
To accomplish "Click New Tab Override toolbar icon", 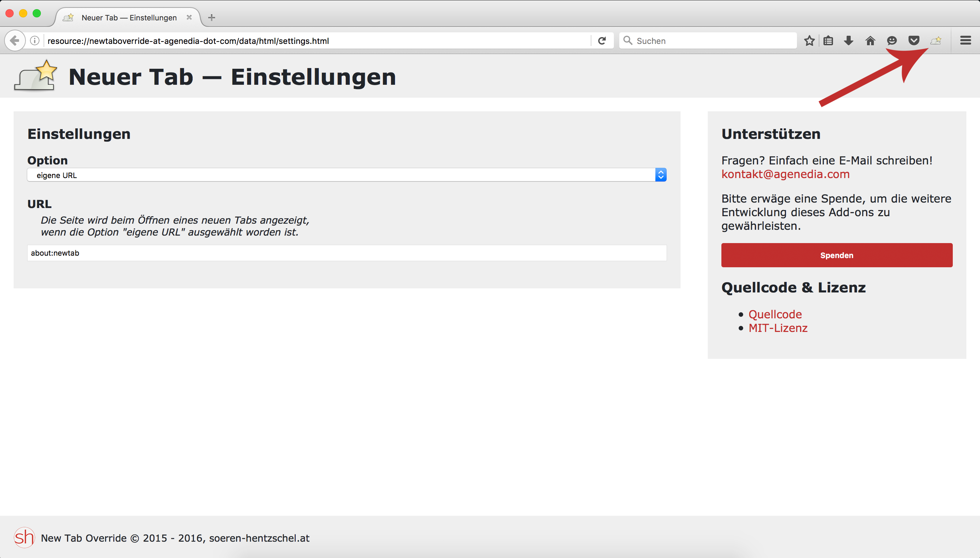I will point(935,40).
